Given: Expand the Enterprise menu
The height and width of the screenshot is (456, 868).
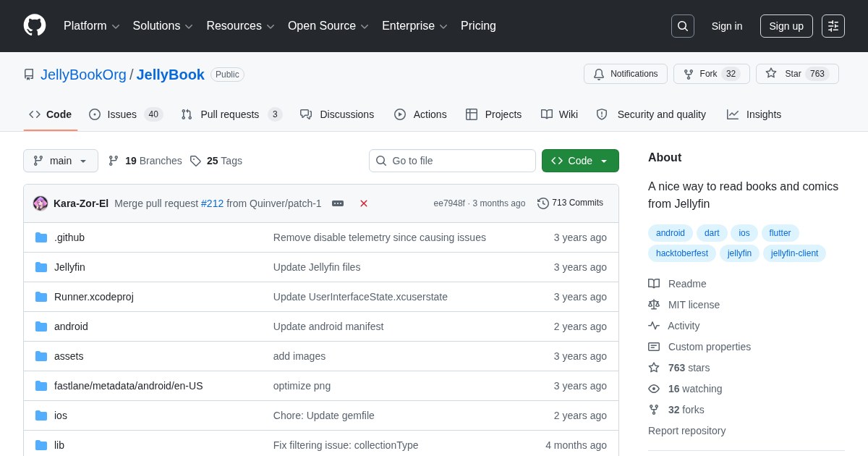Looking at the screenshot, I should tap(414, 26).
